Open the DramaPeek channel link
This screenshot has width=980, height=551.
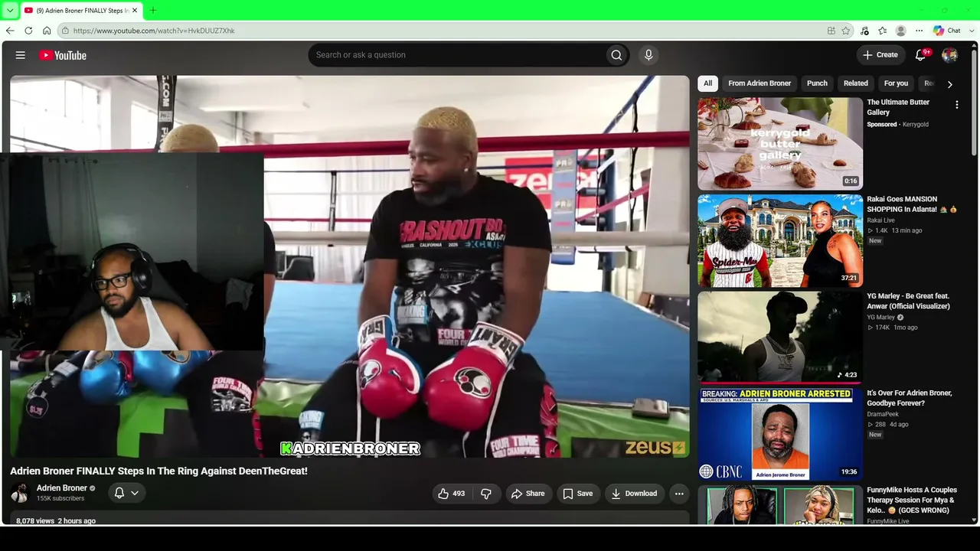883,414
